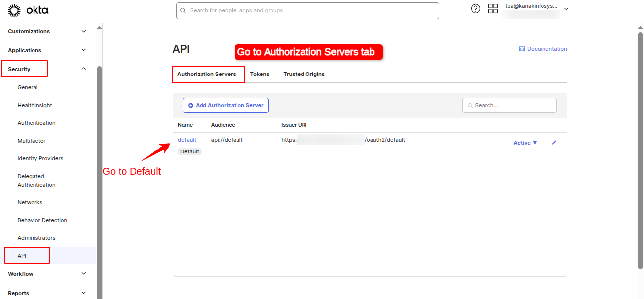The width and height of the screenshot is (644, 299).
Task: Click the pencil edit icon for default server
Action: [x=554, y=143]
